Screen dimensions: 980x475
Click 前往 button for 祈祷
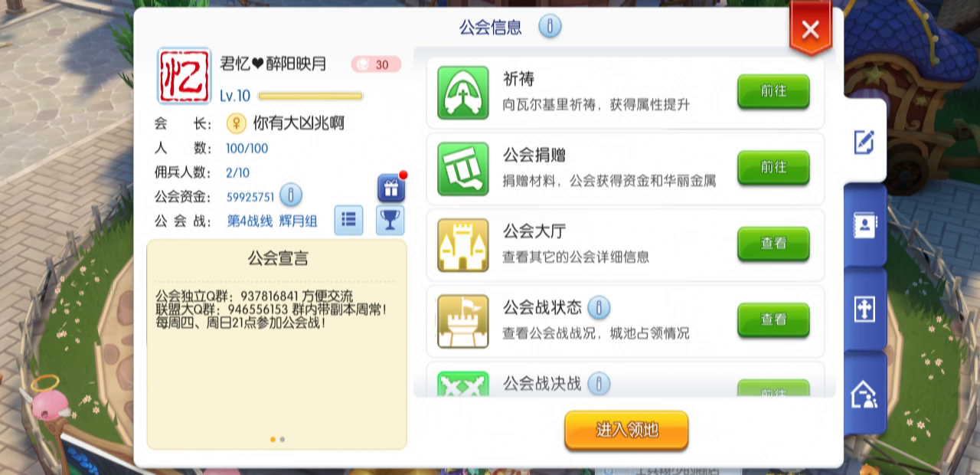click(773, 91)
